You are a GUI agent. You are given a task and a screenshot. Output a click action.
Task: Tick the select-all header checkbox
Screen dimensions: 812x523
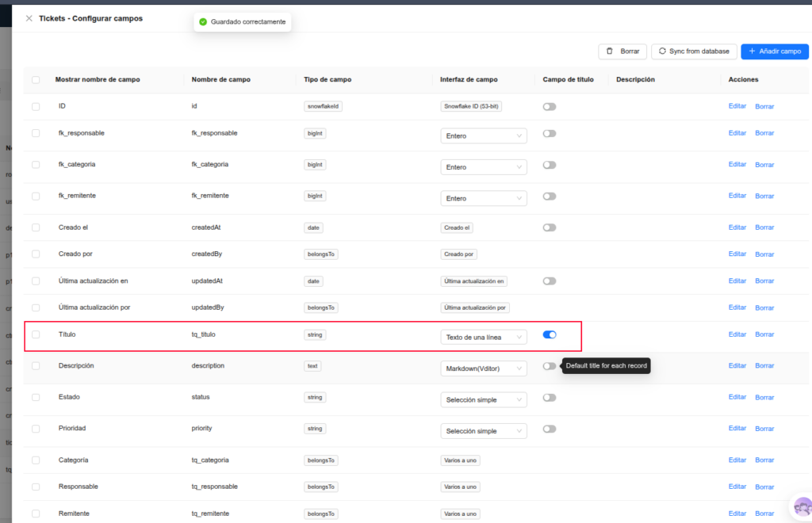coord(36,80)
